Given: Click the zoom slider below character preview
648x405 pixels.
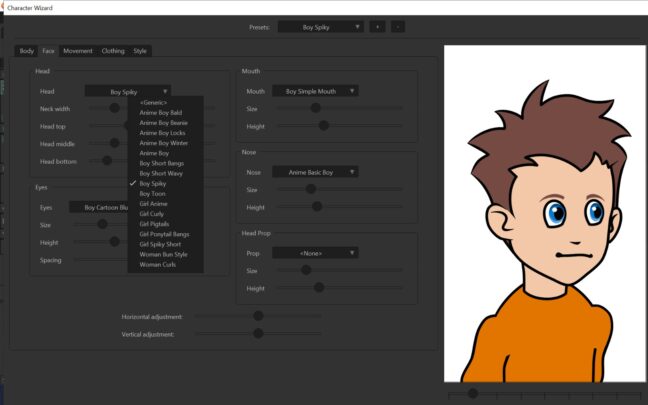Looking at the screenshot, I should pyautogui.click(x=473, y=393).
